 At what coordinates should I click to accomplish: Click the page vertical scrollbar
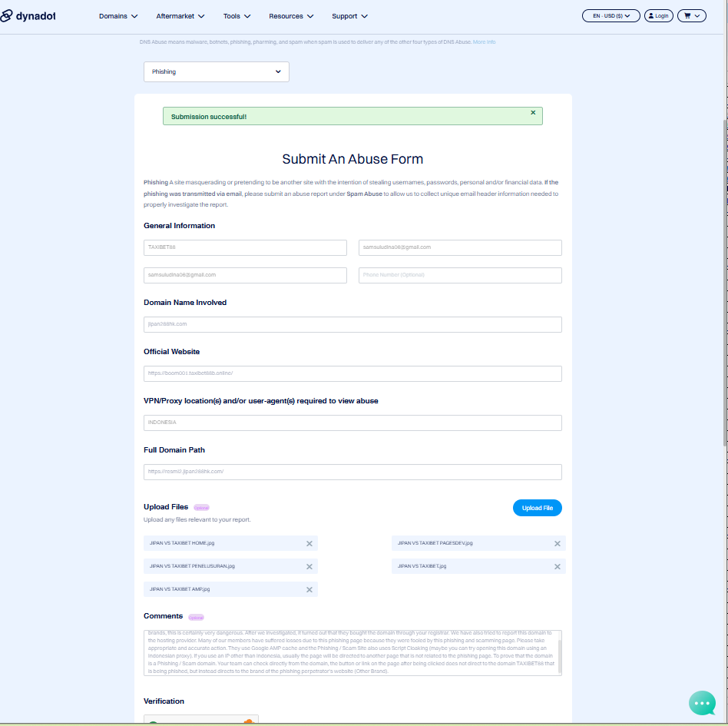coord(725,283)
